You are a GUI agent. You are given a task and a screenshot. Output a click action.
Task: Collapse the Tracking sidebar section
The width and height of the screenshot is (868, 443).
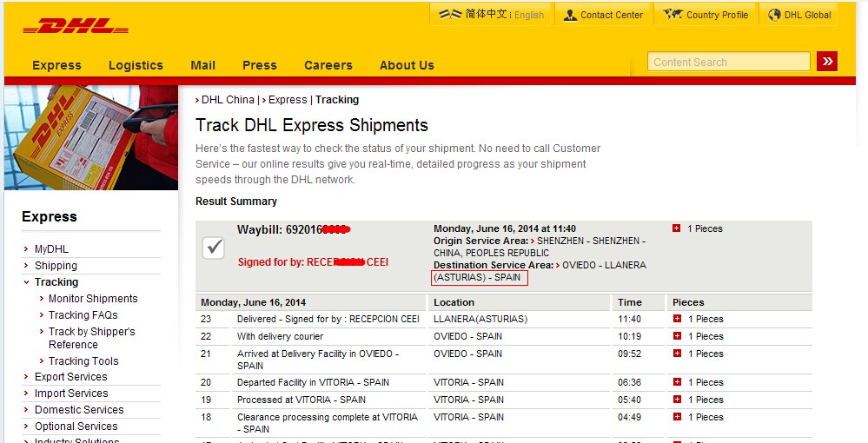pyautogui.click(x=26, y=281)
